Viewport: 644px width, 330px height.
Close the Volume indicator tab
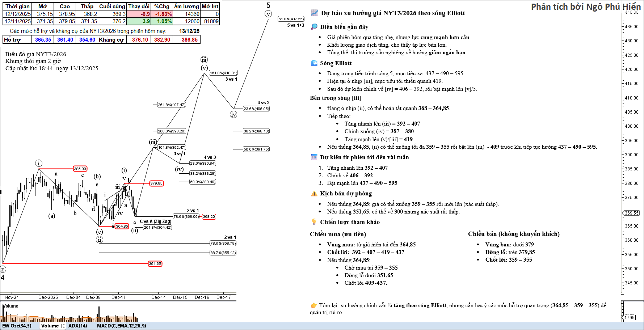63,326
